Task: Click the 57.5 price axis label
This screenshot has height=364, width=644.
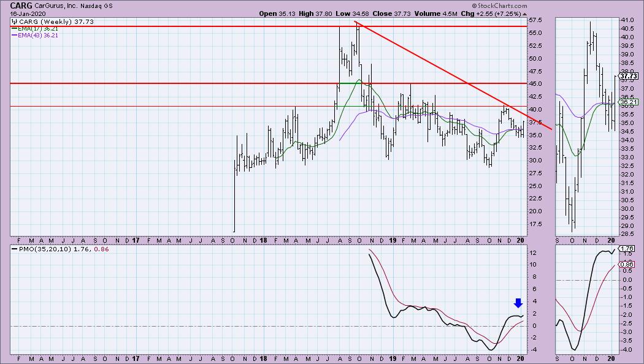Action: click(536, 20)
